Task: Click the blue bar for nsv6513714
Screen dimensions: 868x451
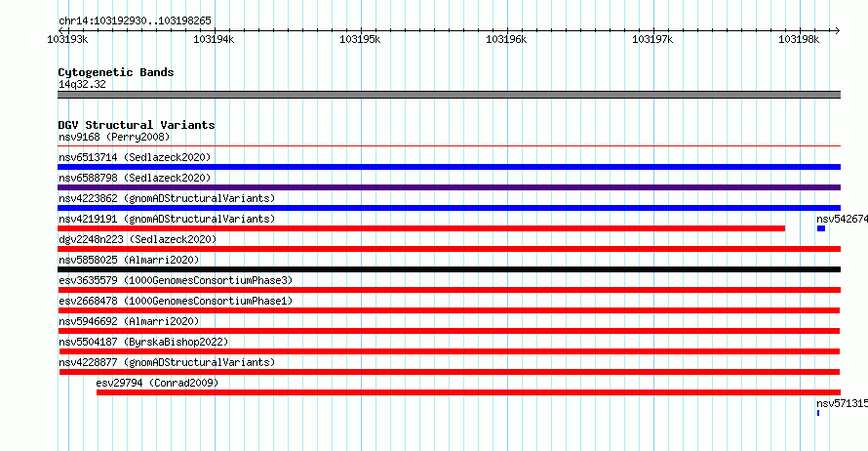Action: [x=449, y=167]
